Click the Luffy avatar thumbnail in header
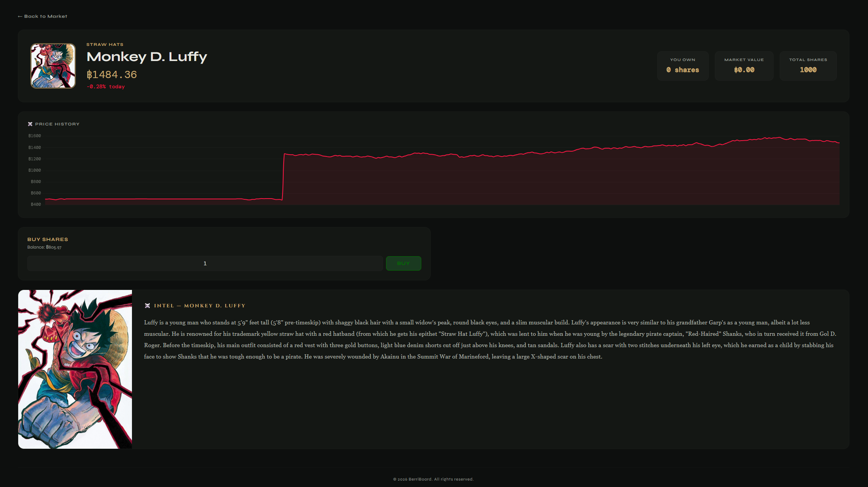 pos(53,66)
